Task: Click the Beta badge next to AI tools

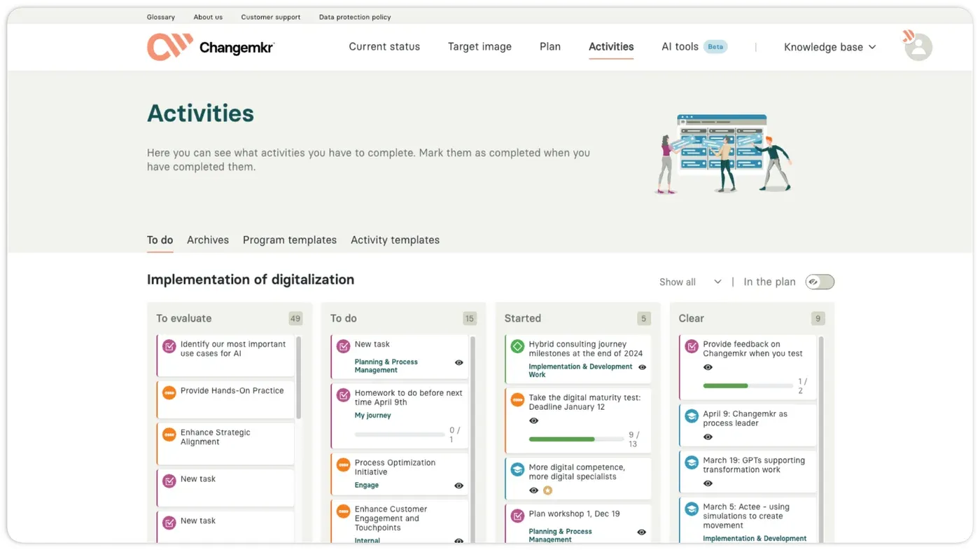Action: (715, 47)
